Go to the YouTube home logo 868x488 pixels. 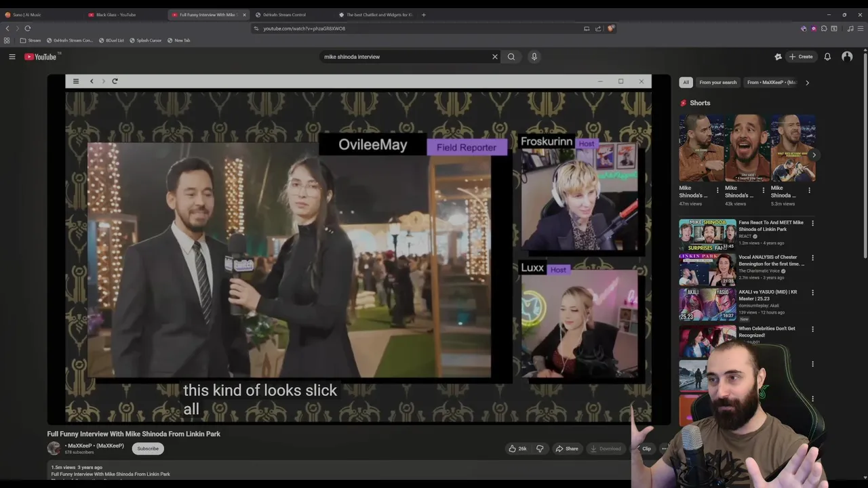[x=41, y=57]
